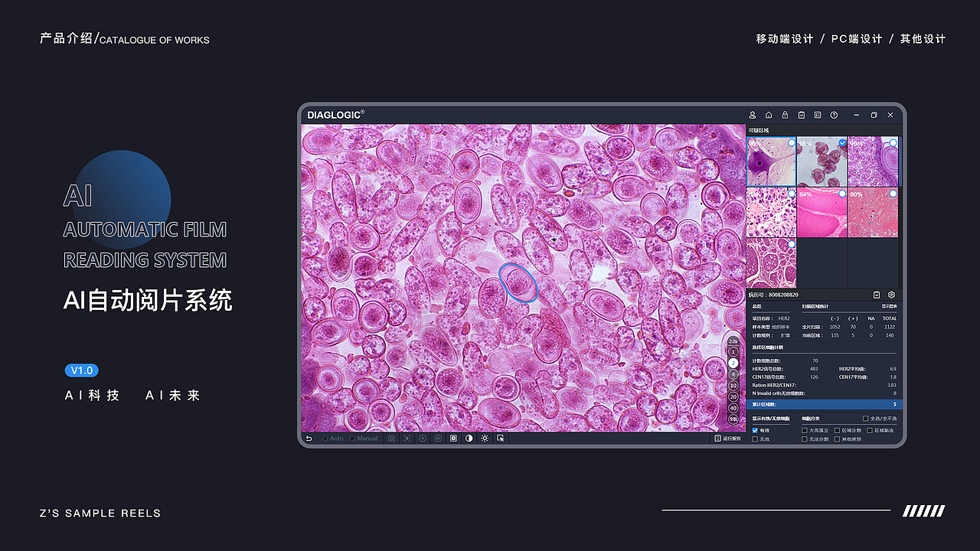
Task: Click the full-scan TOTAL value 1122
Action: (x=889, y=327)
